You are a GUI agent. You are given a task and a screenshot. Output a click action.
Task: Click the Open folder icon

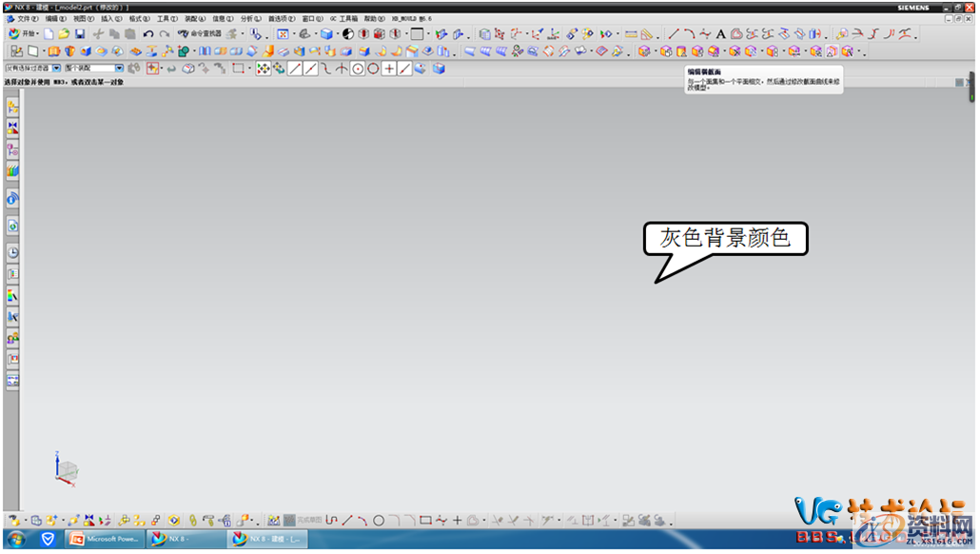[x=64, y=34]
